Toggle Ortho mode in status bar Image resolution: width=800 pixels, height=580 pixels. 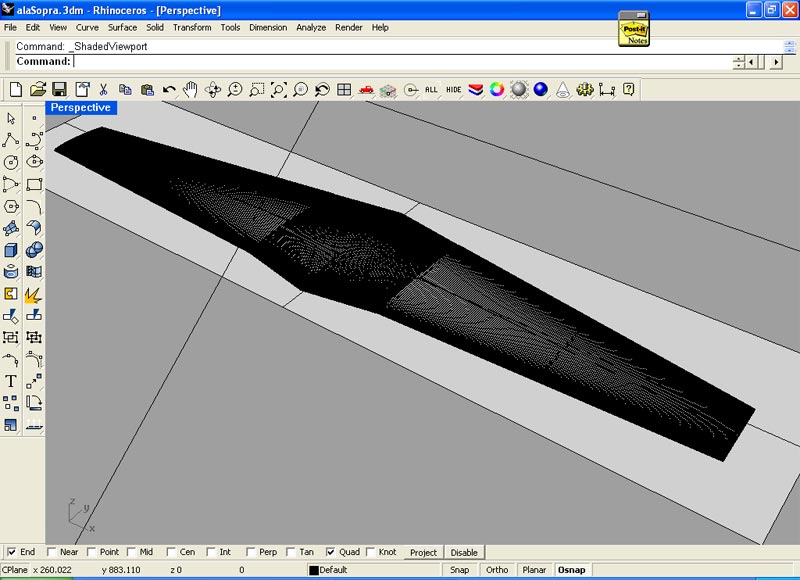pos(496,570)
